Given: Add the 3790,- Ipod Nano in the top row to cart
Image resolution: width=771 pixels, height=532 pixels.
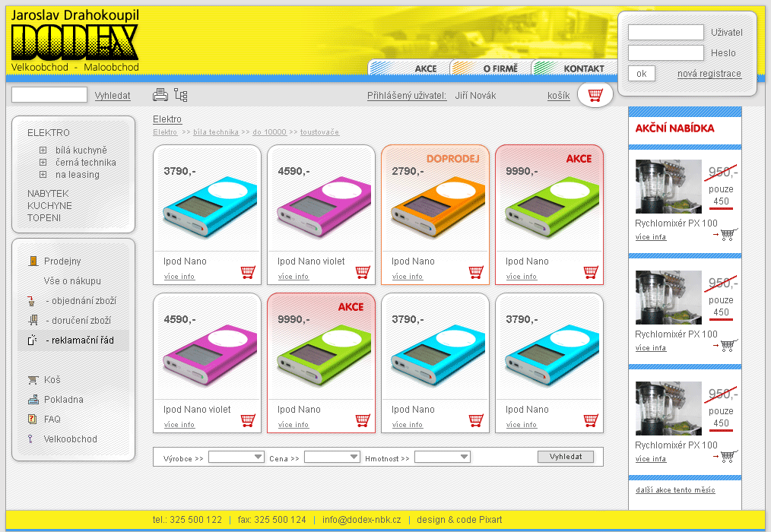Looking at the screenshot, I should [248, 272].
